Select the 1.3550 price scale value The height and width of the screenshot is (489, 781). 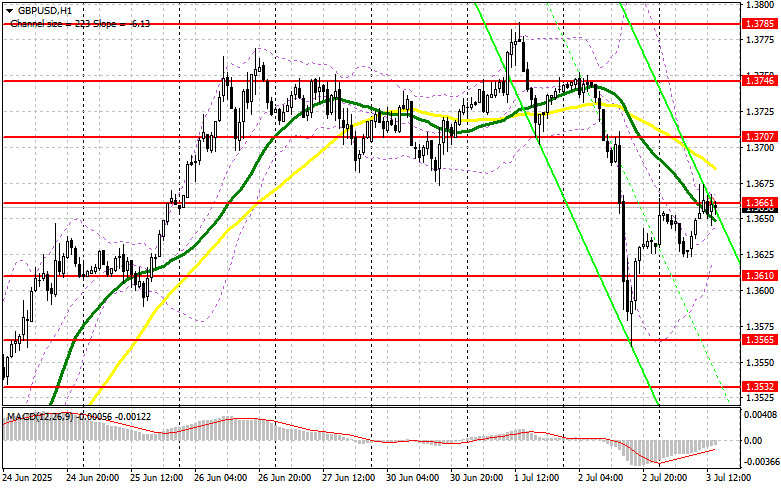point(760,363)
